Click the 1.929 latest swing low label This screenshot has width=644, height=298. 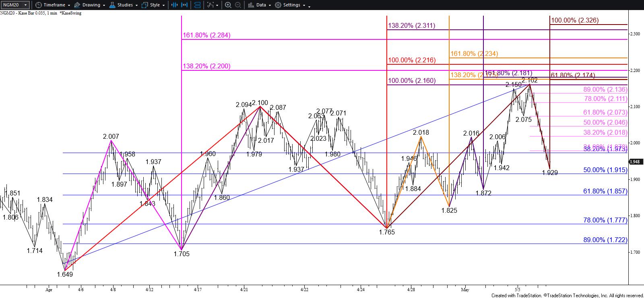(x=550, y=173)
